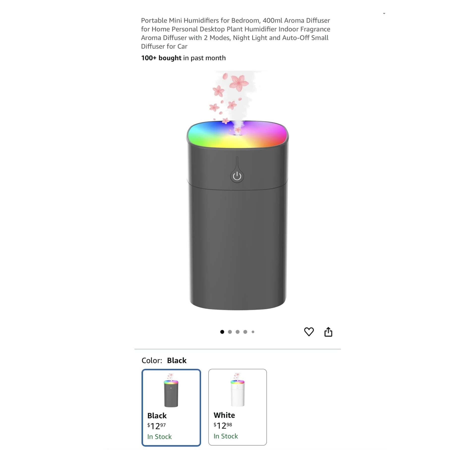Jump to the third carousel dot
The height and width of the screenshot is (463, 476).
pos(238,332)
